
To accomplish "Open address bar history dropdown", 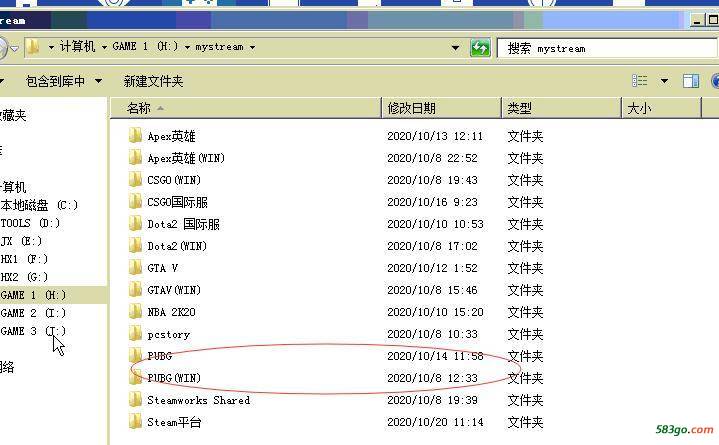I will click(x=455, y=48).
